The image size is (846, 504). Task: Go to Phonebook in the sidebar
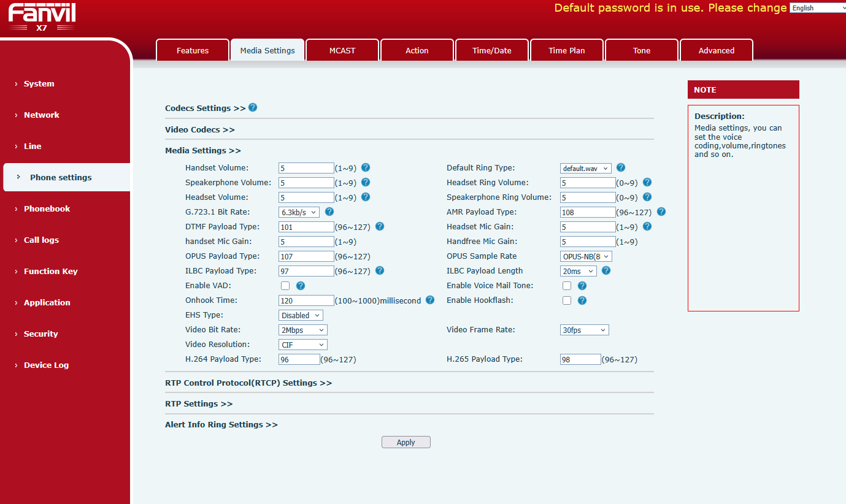coord(47,208)
